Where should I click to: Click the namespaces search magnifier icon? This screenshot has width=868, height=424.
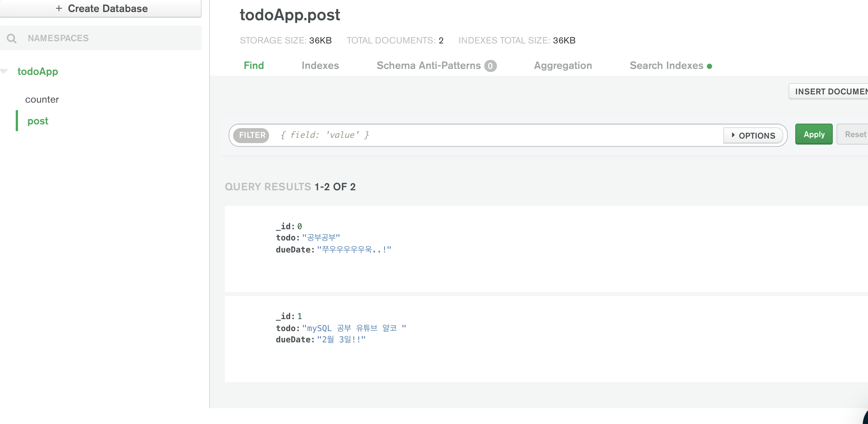12,38
